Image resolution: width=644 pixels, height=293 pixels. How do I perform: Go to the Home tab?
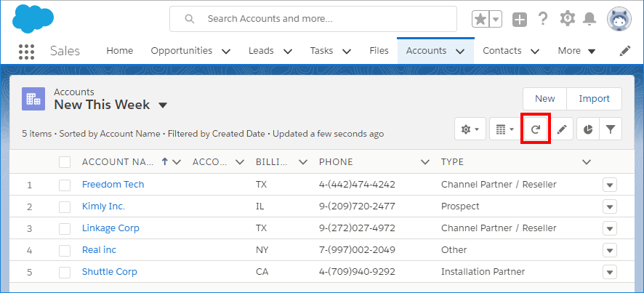pyautogui.click(x=120, y=51)
